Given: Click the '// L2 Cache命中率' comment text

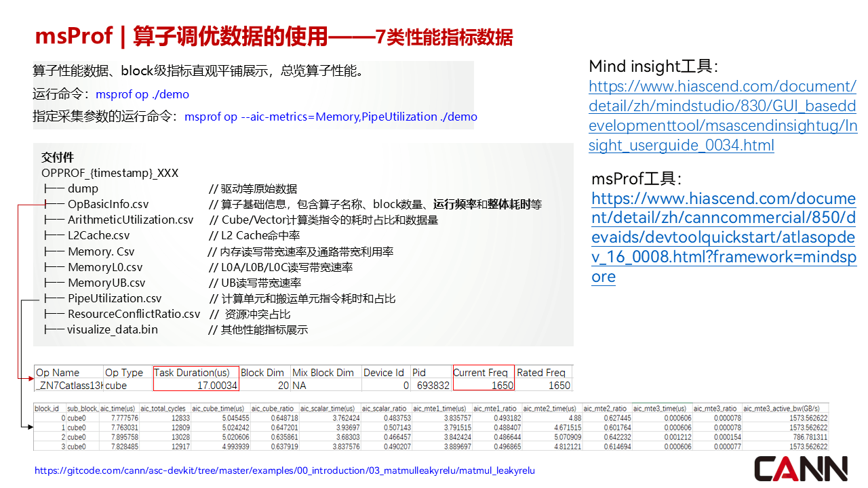Looking at the screenshot, I should point(254,235).
